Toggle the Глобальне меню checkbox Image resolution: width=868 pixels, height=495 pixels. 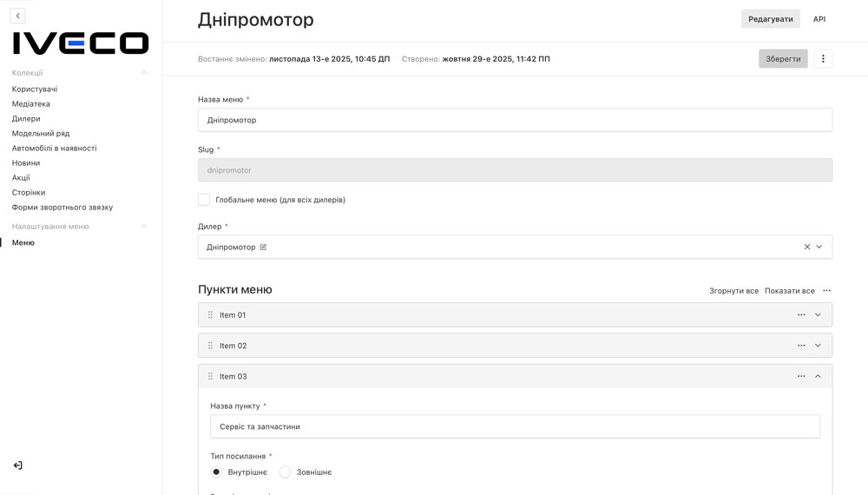(204, 200)
